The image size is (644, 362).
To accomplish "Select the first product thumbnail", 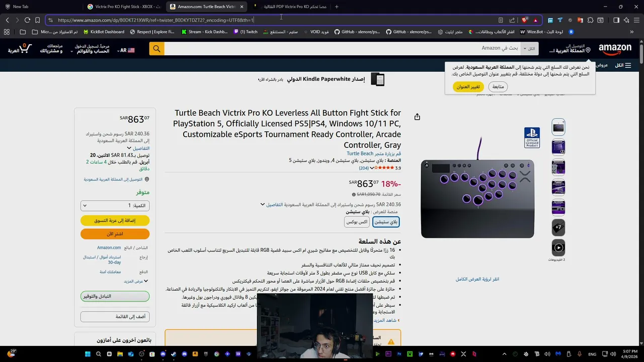I will coord(558,127).
